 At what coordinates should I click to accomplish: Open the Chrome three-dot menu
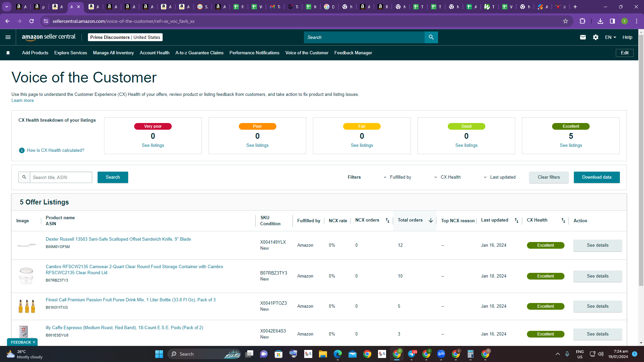coord(637,21)
